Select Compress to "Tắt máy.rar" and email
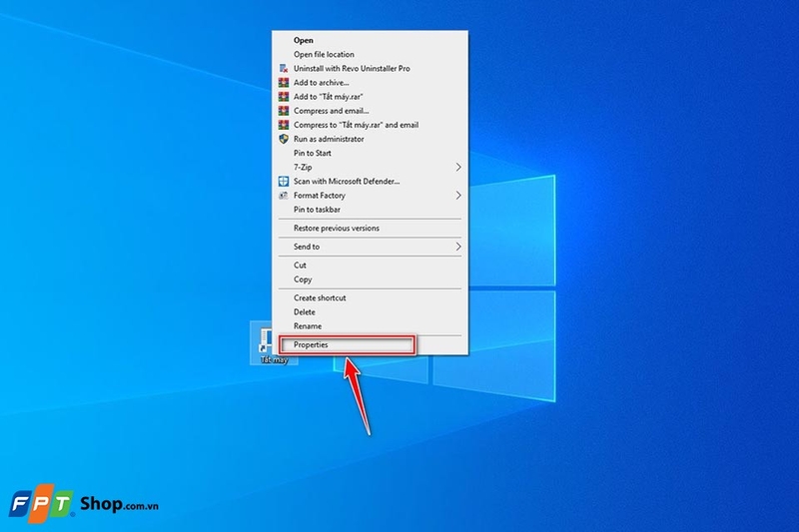 click(x=370, y=125)
